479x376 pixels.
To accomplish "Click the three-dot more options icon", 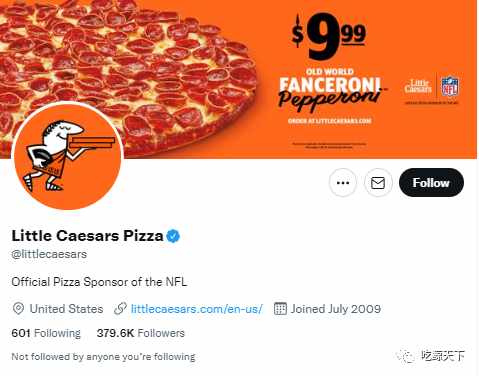I will pos(343,183).
